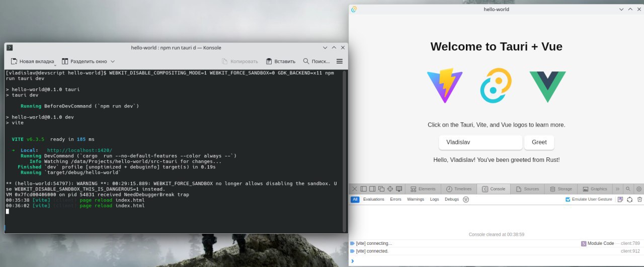
Task: Filter console by Errors
Action: (395, 199)
